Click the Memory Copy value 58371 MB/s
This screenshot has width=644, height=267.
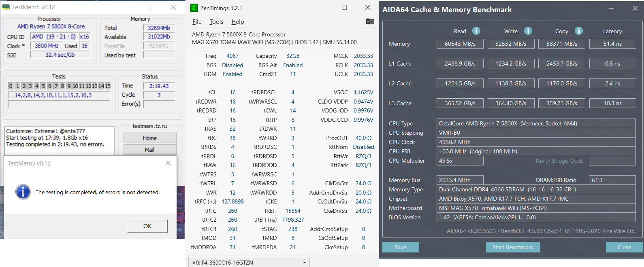point(562,44)
